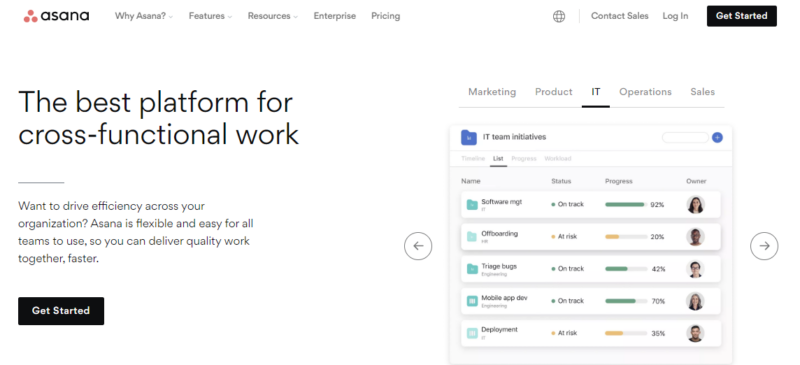Advance carousel with right arrow

point(764,246)
